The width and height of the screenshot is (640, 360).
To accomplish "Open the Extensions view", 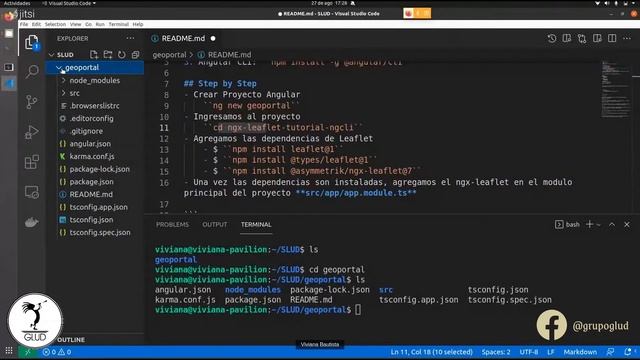I will point(31,162).
